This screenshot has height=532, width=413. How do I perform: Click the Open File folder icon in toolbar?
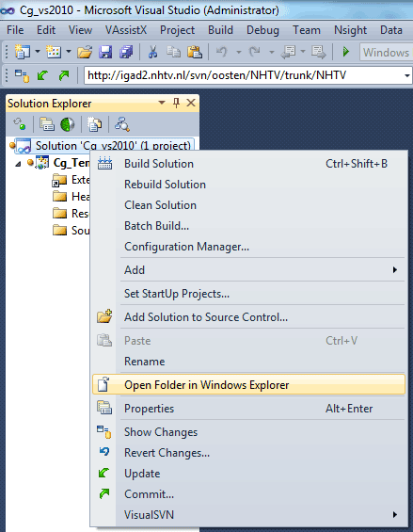coord(85,52)
